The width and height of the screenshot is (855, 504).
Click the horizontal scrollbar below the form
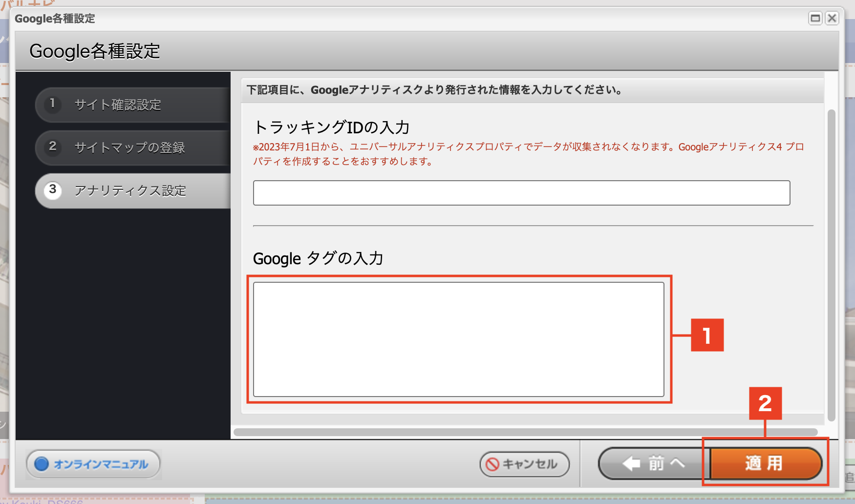(x=525, y=432)
